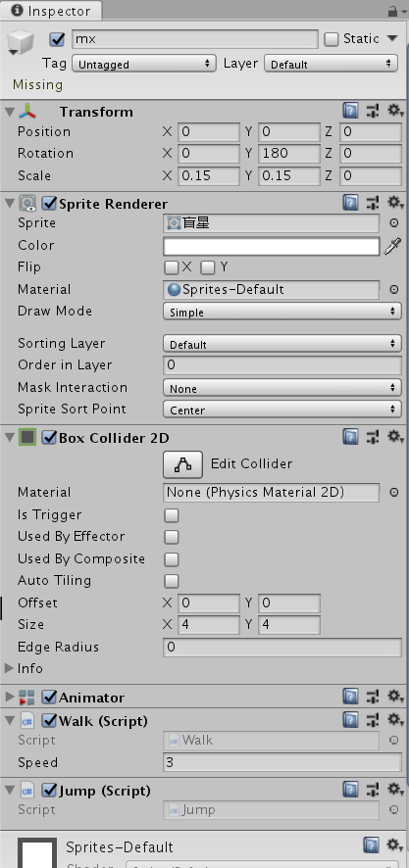Select the Inspector tab
Viewport: 409px width, 868px height.
[x=50, y=11]
